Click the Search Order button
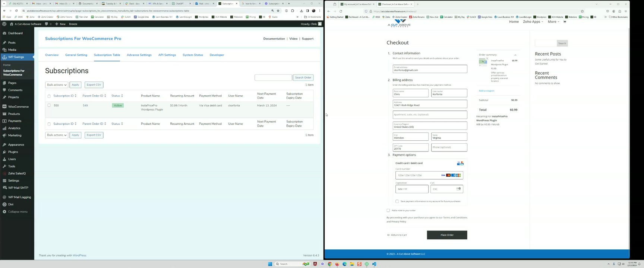644x268 pixels. pos(303,77)
